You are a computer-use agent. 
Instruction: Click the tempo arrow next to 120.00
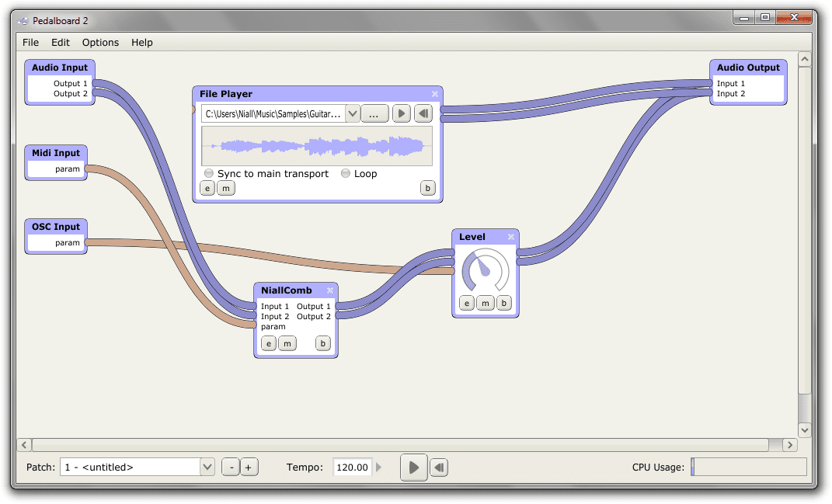coord(379,468)
